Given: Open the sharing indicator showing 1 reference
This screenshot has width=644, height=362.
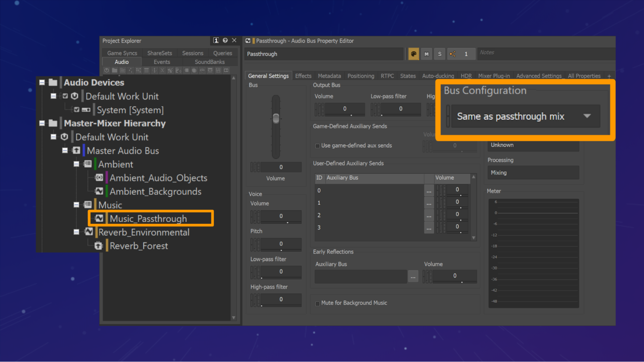Looking at the screenshot, I should point(461,54).
